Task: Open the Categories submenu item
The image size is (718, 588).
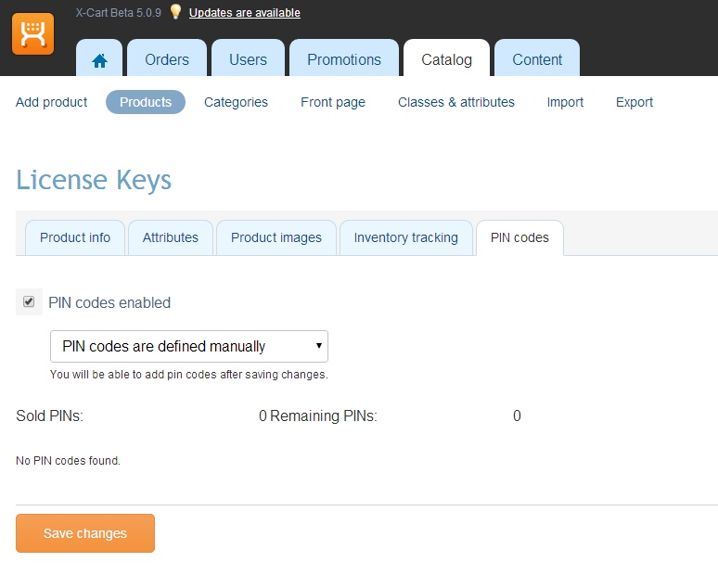Action: click(x=236, y=102)
